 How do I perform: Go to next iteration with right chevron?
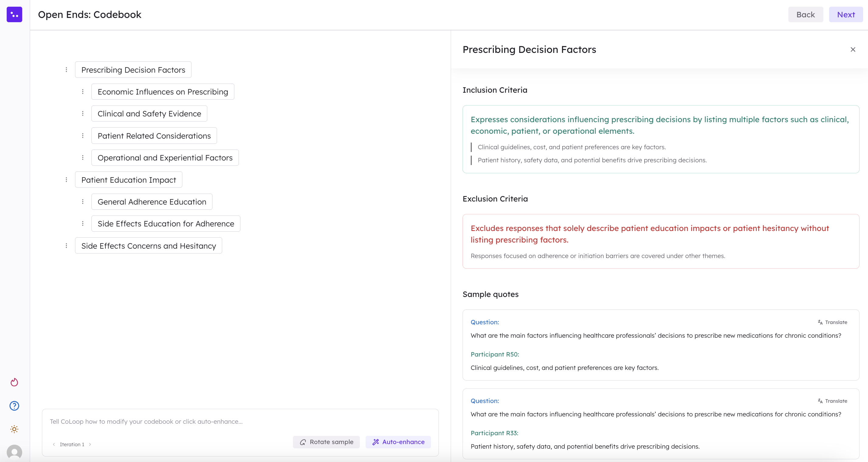90,444
